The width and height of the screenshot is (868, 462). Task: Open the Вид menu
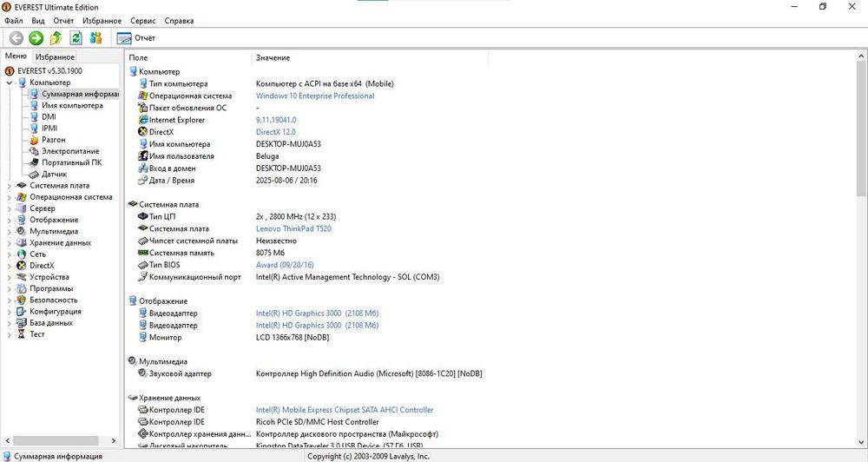(x=38, y=21)
